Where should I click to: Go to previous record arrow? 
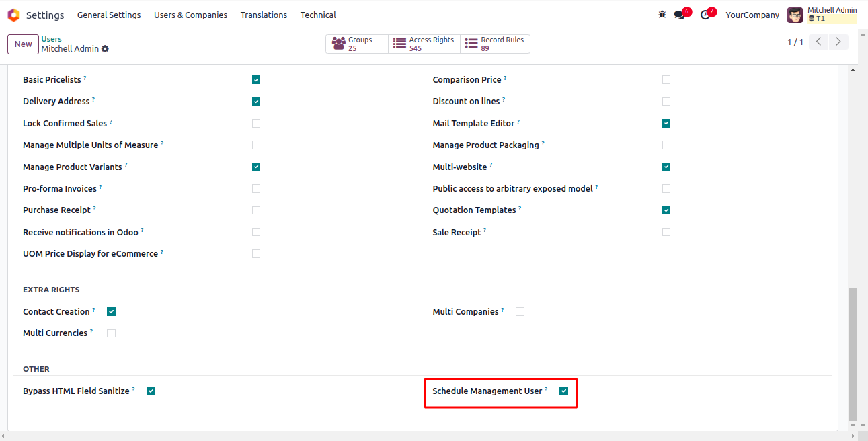click(818, 42)
